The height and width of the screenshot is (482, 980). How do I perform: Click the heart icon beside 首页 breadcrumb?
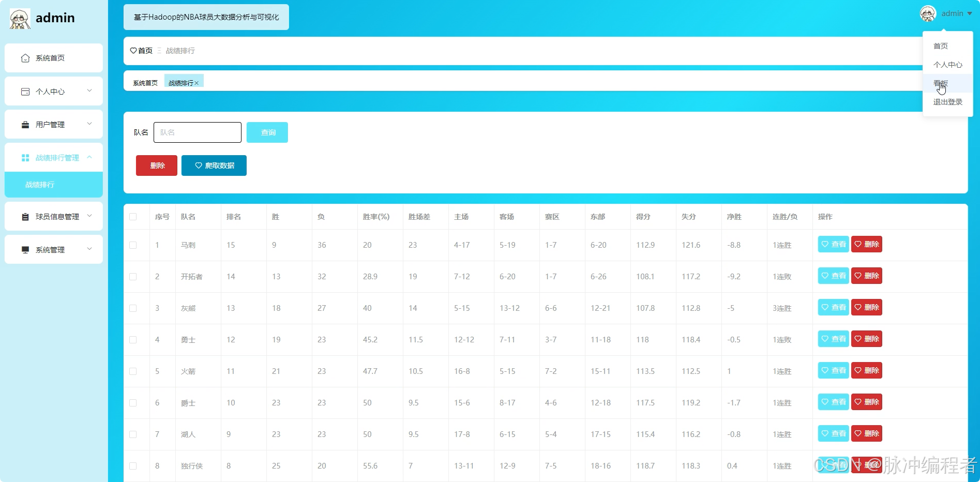pos(133,51)
